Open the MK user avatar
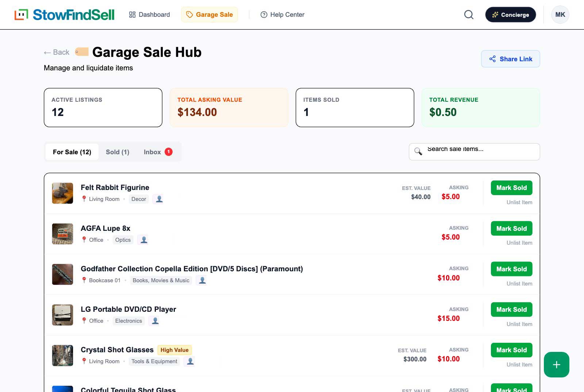This screenshot has width=584, height=392. (x=560, y=15)
